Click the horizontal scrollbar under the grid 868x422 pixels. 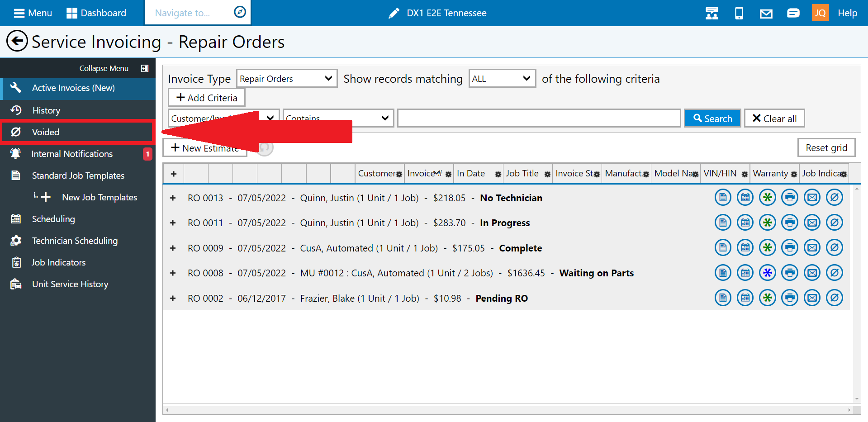click(x=509, y=410)
